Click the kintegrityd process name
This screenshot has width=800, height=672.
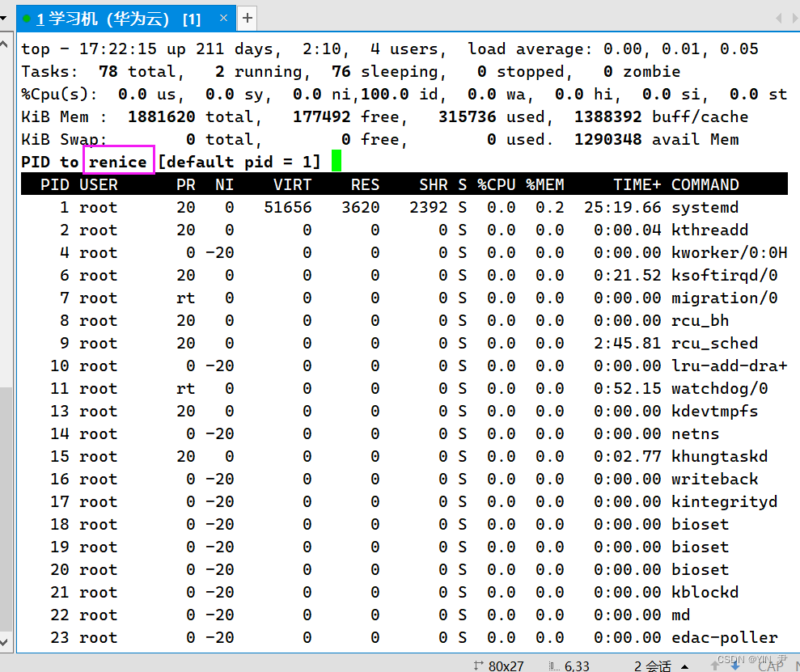pos(725,501)
